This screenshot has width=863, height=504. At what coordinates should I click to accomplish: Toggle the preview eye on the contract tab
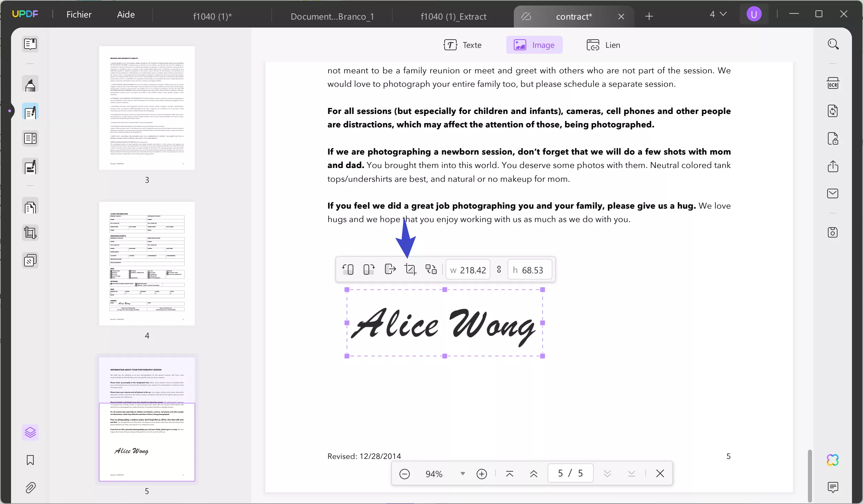pos(526,16)
